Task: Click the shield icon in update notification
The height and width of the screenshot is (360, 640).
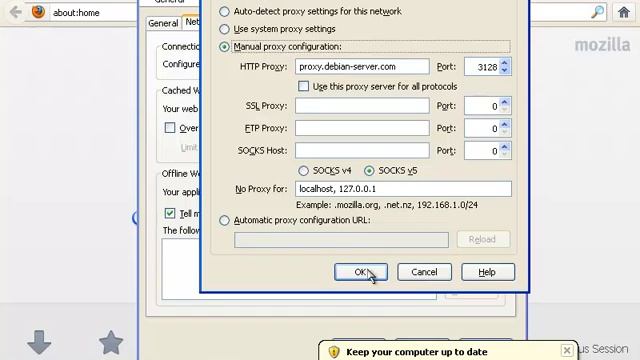Action: pyautogui.click(x=334, y=352)
